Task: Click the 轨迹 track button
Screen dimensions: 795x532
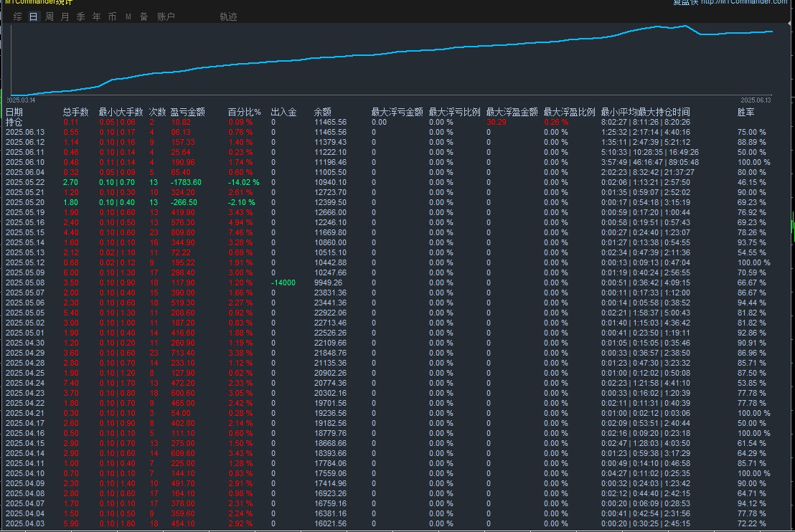Action: (228, 16)
